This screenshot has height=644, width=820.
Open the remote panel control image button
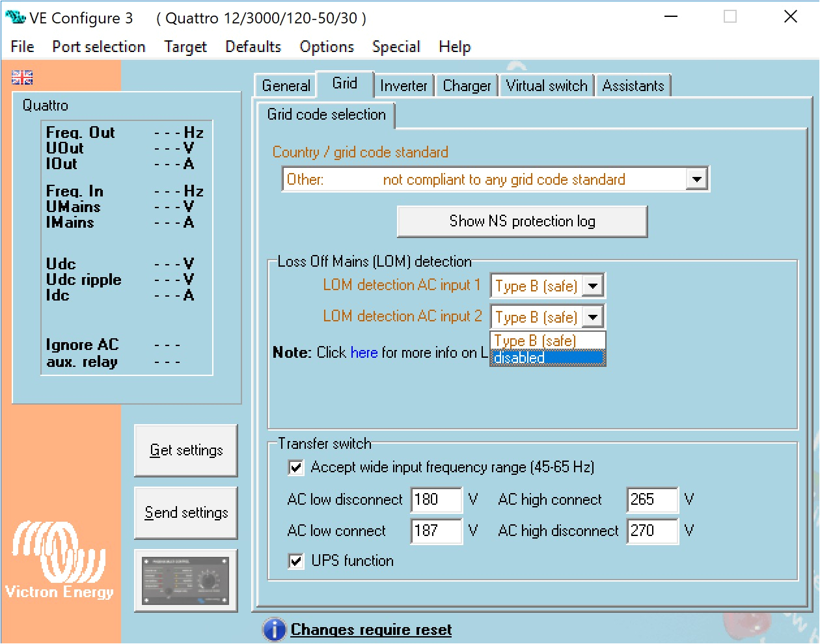click(x=185, y=580)
